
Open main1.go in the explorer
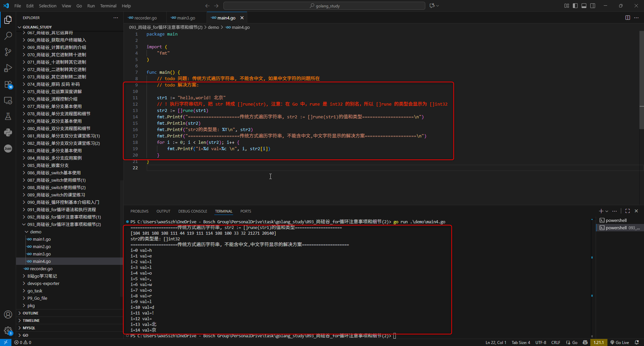pyautogui.click(x=70, y=239)
